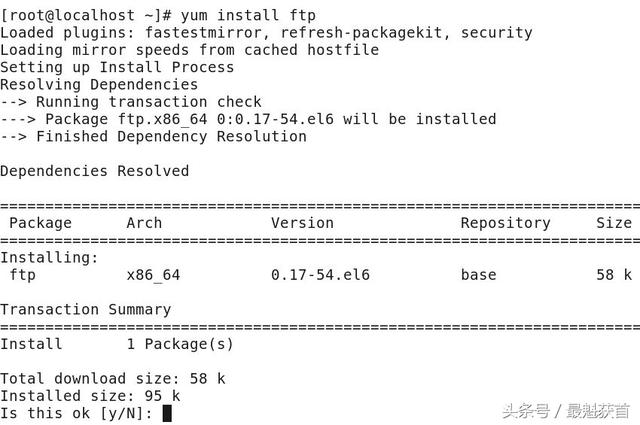Click the "base" repository value
The width and height of the screenshot is (640, 425).
click(478, 274)
